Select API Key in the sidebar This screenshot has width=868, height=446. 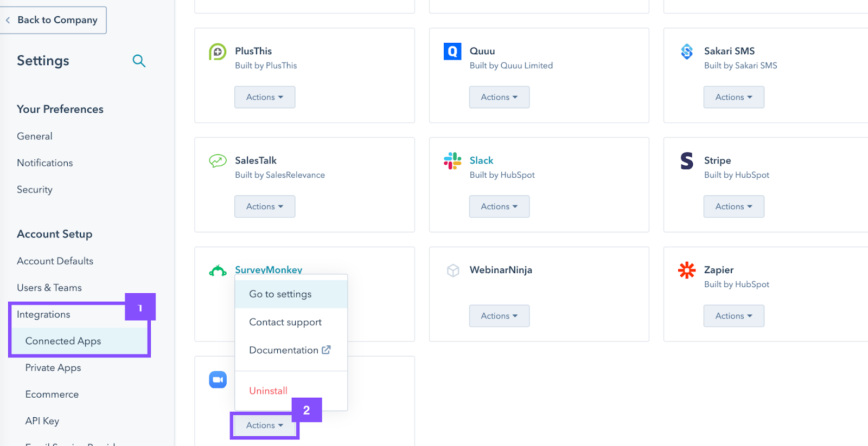coord(42,421)
